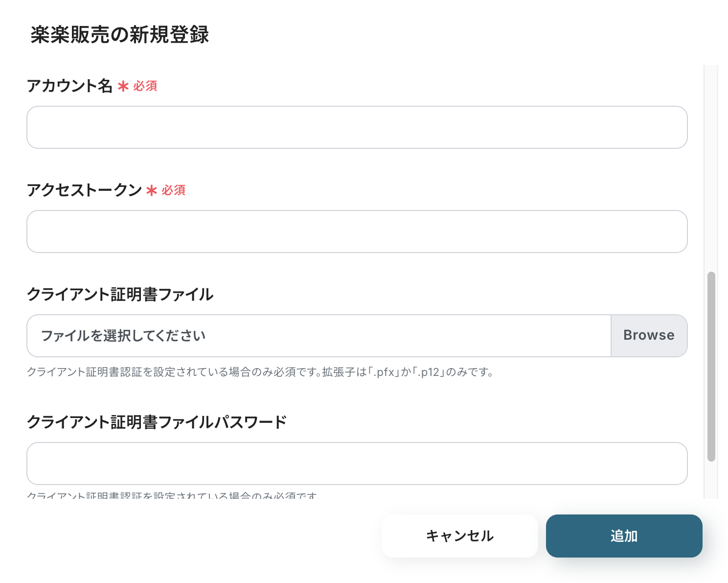Click the 必須 tag next to アカウント名
The height and width of the screenshot is (583, 728).
click(x=145, y=86)
